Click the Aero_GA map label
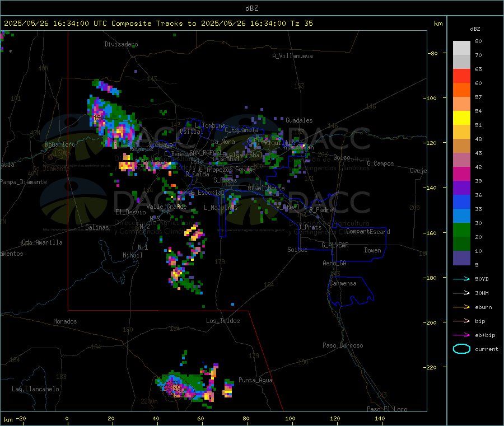504x426 pixels. click(x=335, y=263)
